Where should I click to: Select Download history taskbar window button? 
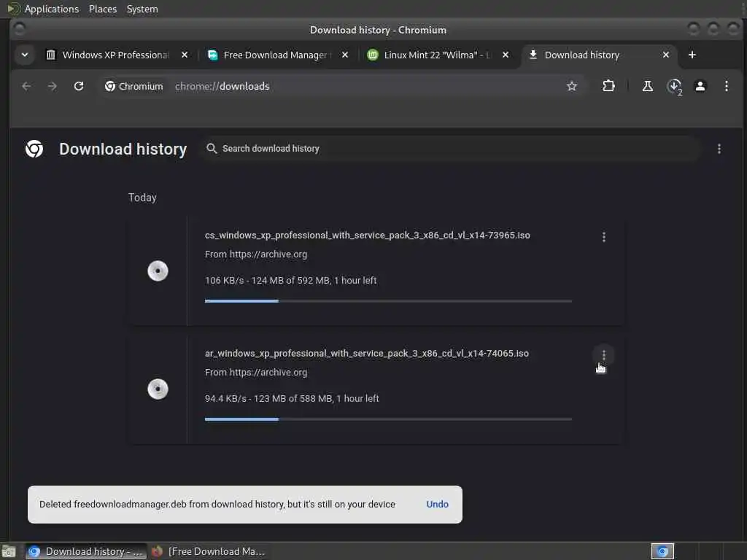pyautogui.click(x=86, y=551)
